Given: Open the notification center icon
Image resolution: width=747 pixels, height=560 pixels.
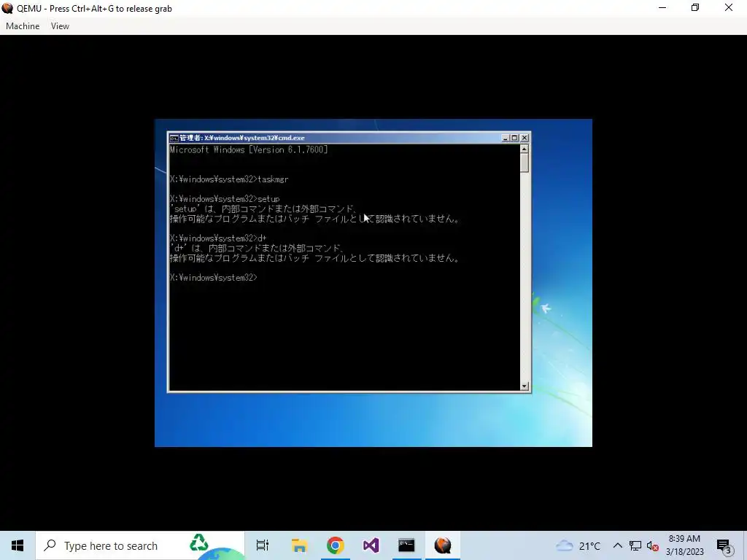Looking at the screenshot, I should (724, 546).
